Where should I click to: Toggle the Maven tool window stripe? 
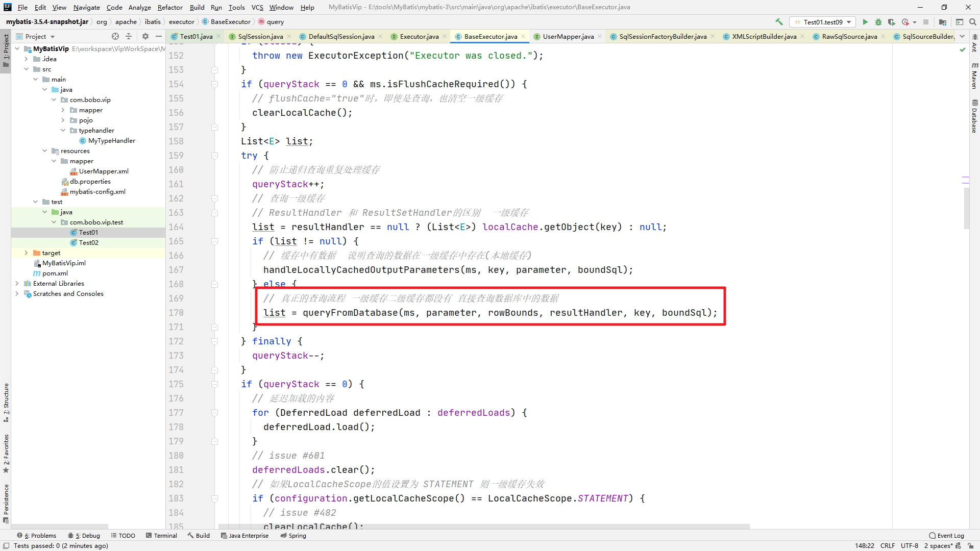(974, 76)
